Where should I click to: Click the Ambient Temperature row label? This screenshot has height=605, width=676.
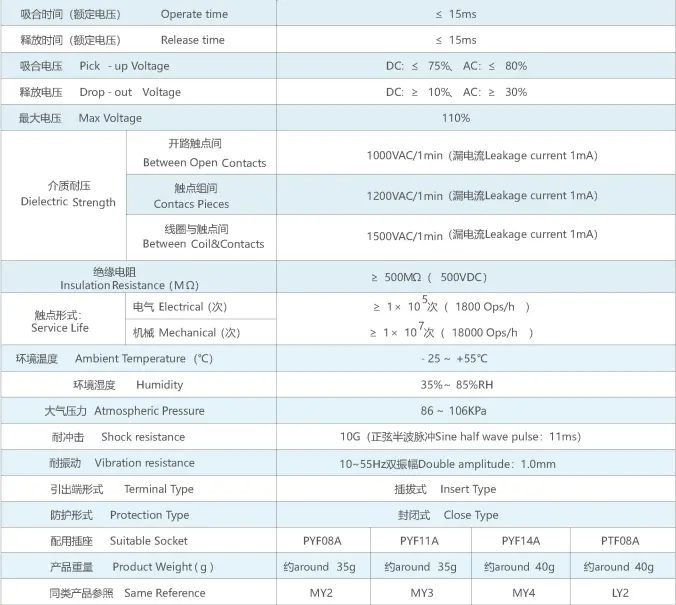pyautogui.click(x=114, y=359)
